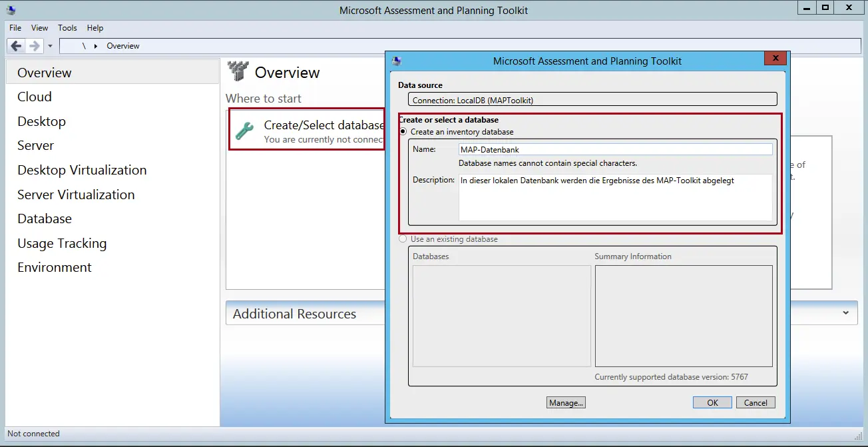Click the Cancel button
This screenshot has width=868, height=447.
[756, 402]
